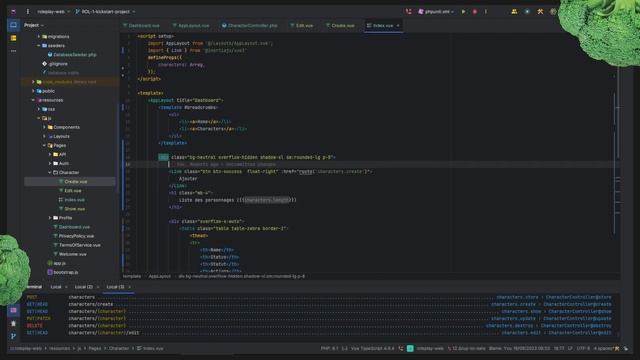Screen dimensions: 640x360
Task: Open the project selector dropdown in title bar
Action: 53,12
